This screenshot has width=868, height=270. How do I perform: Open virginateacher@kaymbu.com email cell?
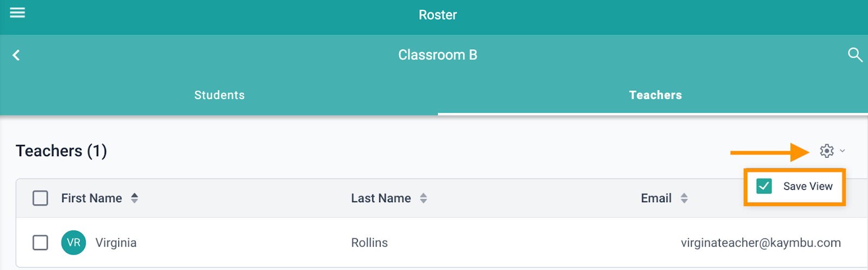click(761, 242)
